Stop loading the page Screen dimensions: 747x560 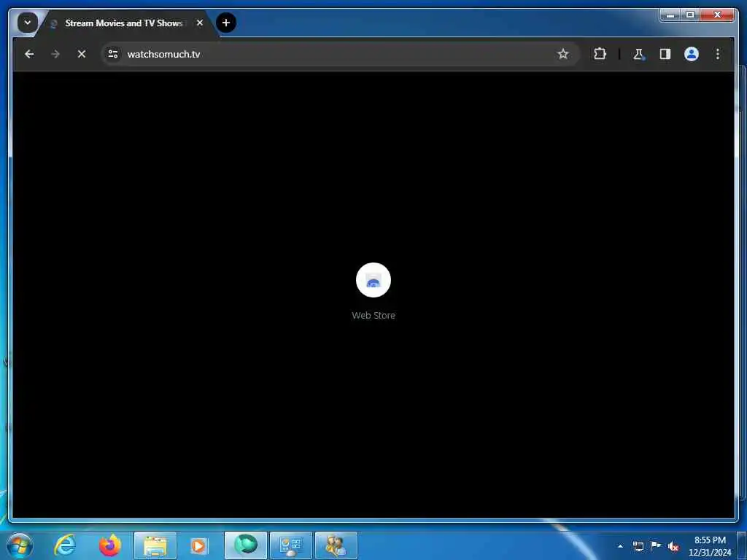click(82, 54)
